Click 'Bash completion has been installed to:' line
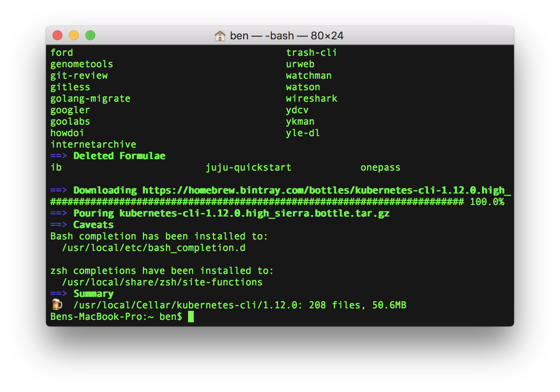This screenshot has height=392, width=560. tap(159, 236)
